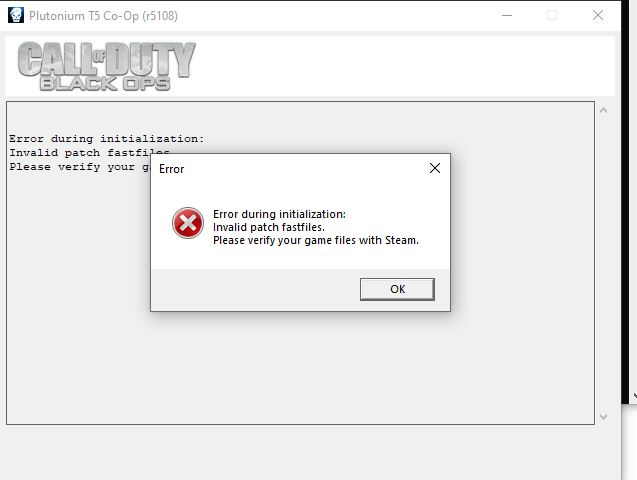This screenshot has height=480, width=637.
Task: Click 'Error during initialization:' line in console log
Action: pos(106,139)
